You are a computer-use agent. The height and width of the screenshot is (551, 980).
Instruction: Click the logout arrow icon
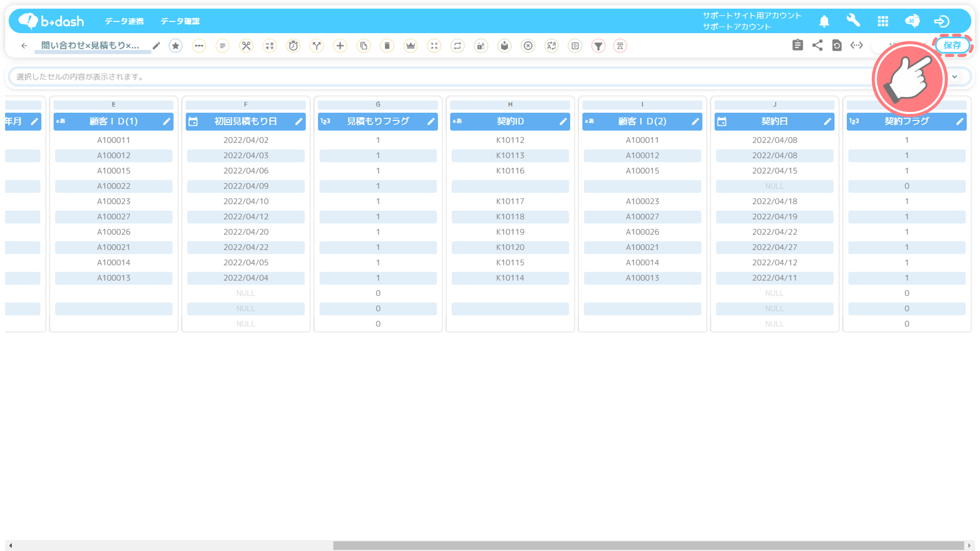pos(942,21)
